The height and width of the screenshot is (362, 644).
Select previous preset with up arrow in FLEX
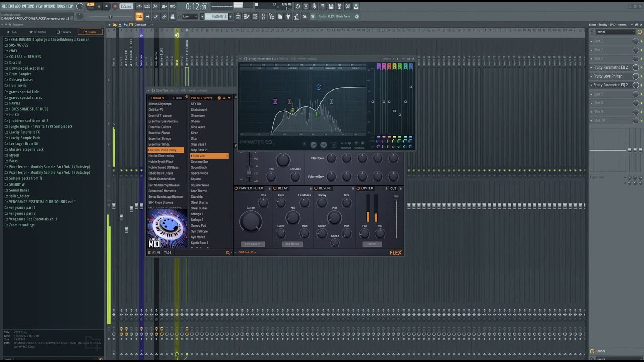[224, 98]
